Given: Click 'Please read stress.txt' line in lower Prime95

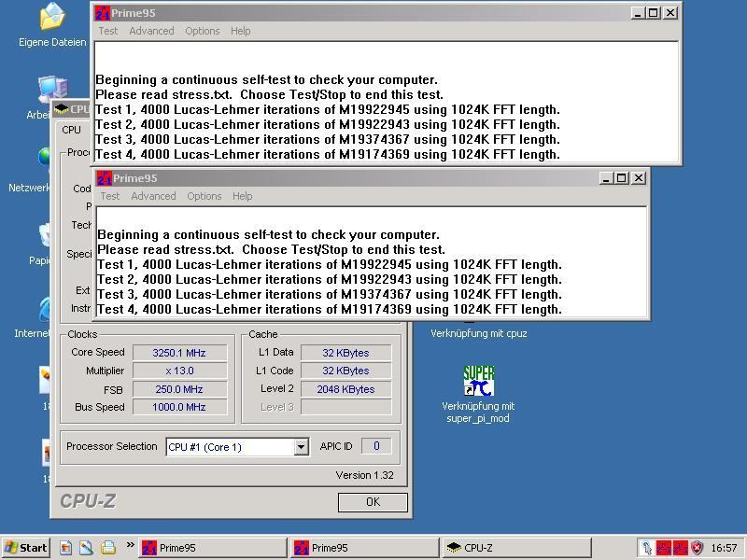Looking at the screenshot, I should coord(272,250).
